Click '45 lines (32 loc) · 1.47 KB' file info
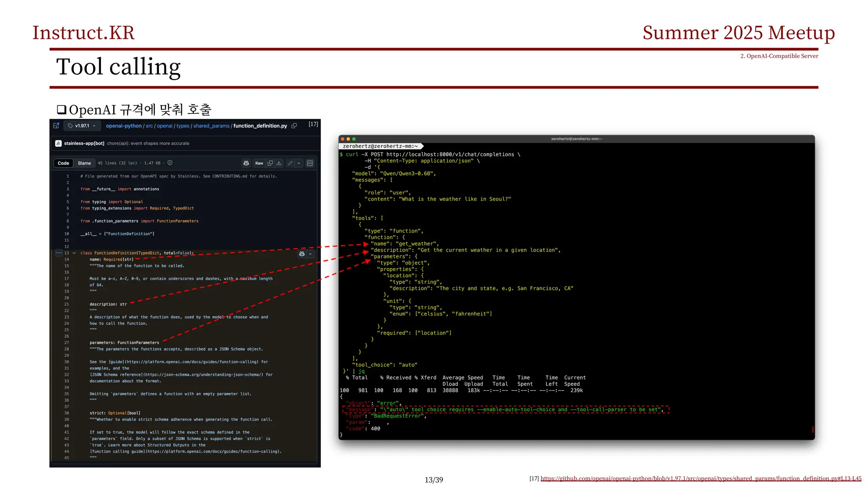The width and height of the screenshot is (868, 488). coord(129,163)
